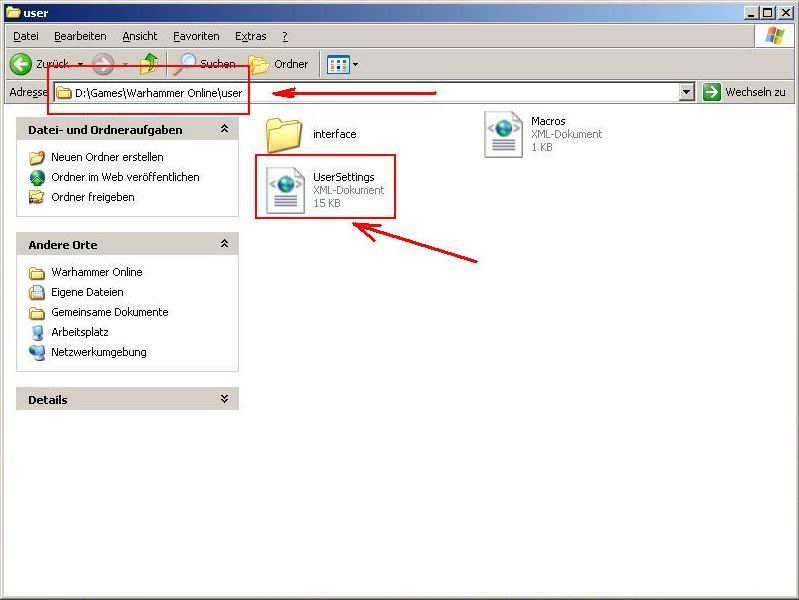Open Warhammer Online in Andere Orte

tap(96, 272)
